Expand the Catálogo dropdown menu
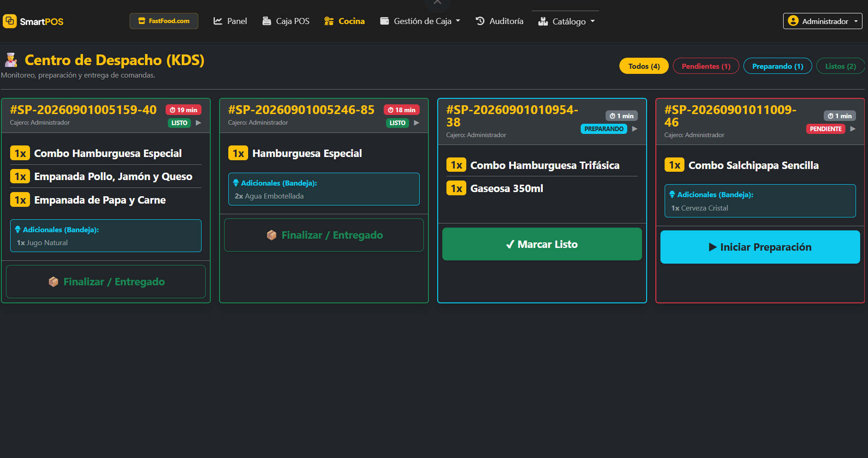This screenshot has width=868, height=458. [x=566, y=21]
